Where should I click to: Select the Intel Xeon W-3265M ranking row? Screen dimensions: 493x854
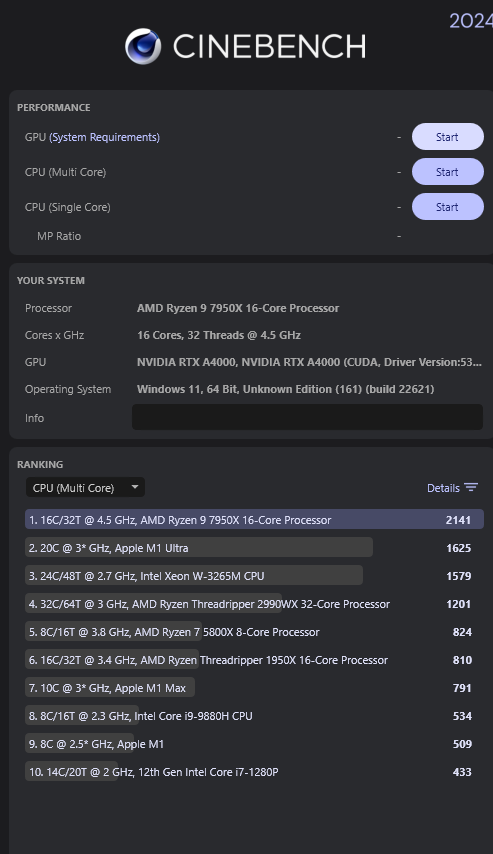(x=254, y=576)
